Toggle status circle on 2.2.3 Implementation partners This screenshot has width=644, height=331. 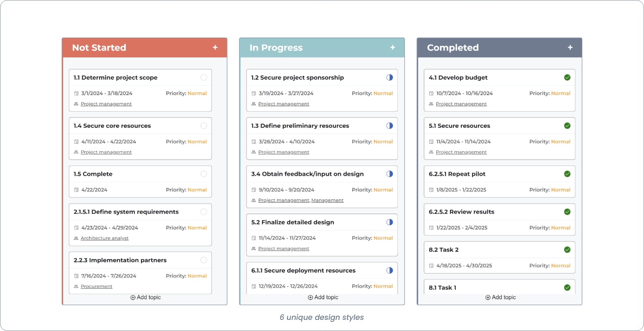click(x=204, y=260)
